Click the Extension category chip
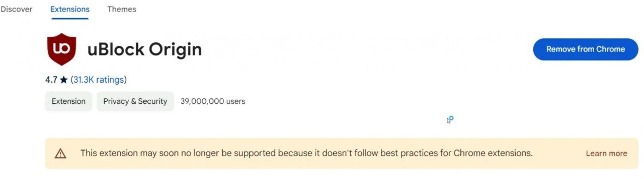This screenshot has height=194, width=644. (x=69, y=101)
